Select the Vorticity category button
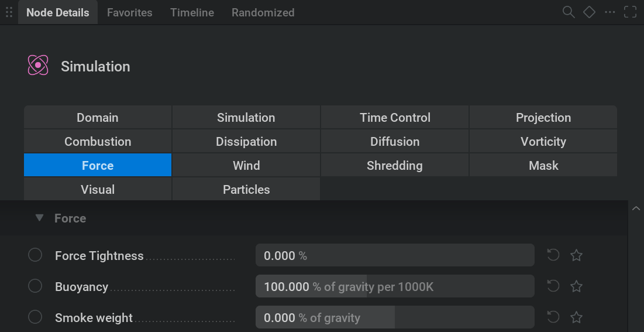This screenshot has height=332, width=644. tap(543, 142)
